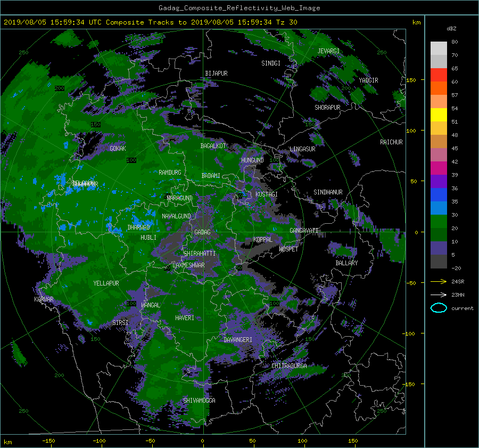Image resolution: width=479 pixels, height=448 pixels.
Task: Click the dBZ legend heading
Action: coord(451,29)
